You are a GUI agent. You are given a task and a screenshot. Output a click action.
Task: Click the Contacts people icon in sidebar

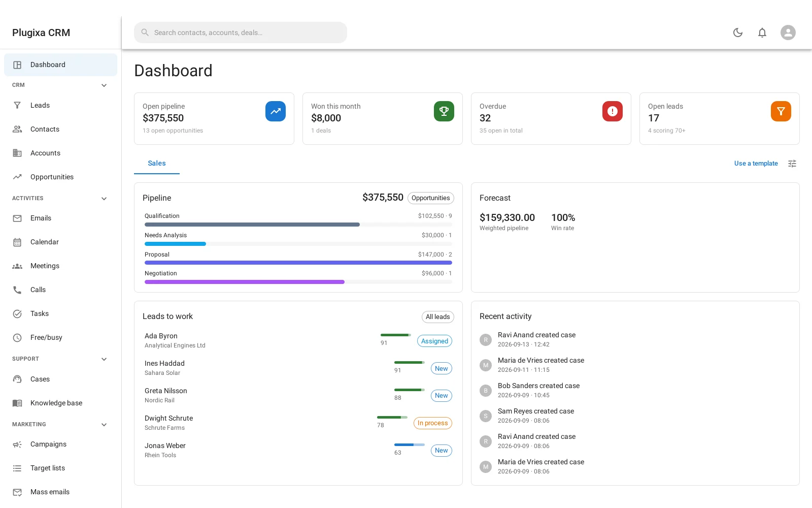click(17, 129)
